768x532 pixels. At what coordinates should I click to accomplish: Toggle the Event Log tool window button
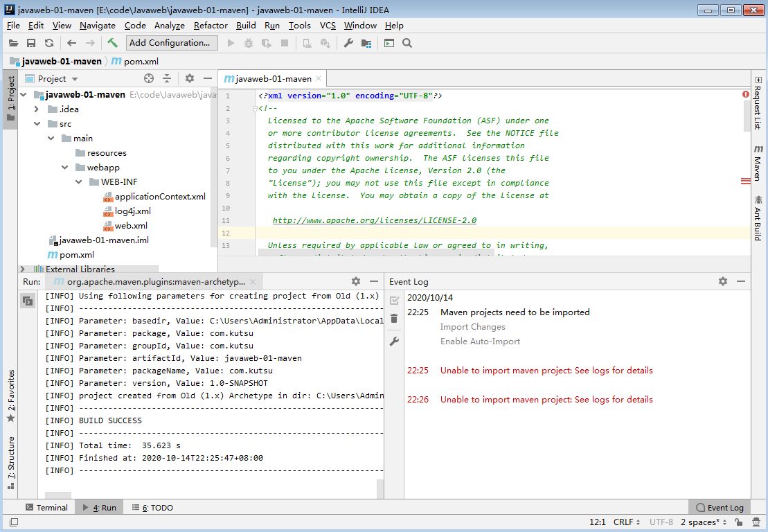(x=719, y=508)
